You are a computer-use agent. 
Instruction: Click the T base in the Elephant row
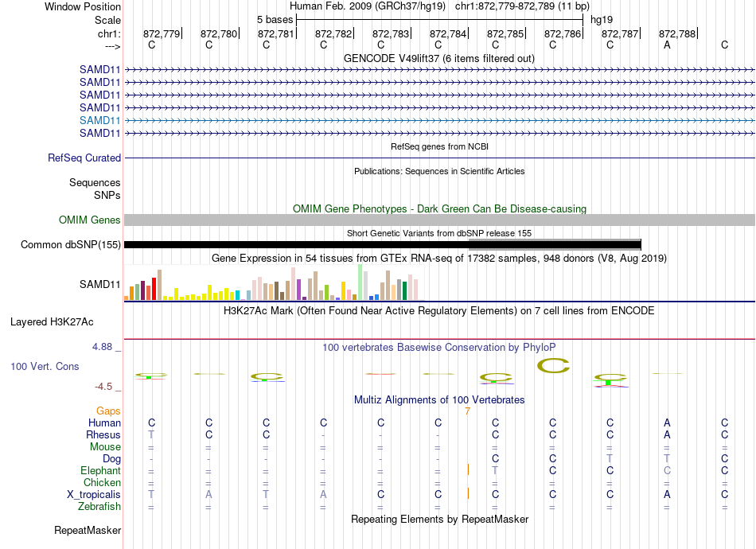click(x=495, y=470)
